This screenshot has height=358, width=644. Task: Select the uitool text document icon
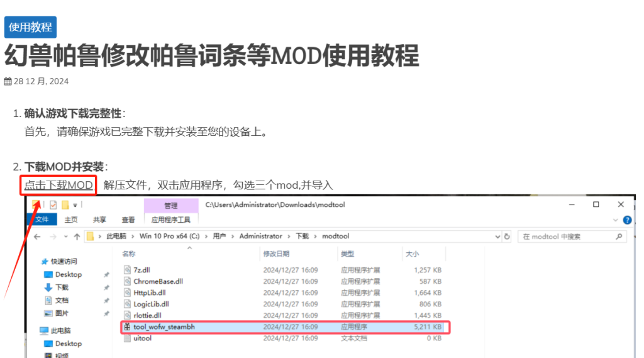click(x=127, y=338)
